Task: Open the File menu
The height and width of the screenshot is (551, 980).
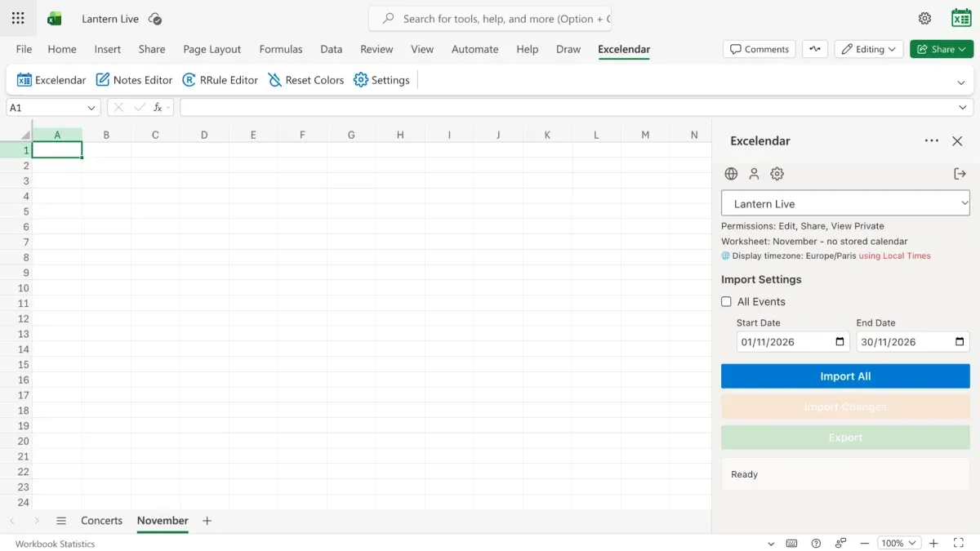Action: click(x=24, y=49)
